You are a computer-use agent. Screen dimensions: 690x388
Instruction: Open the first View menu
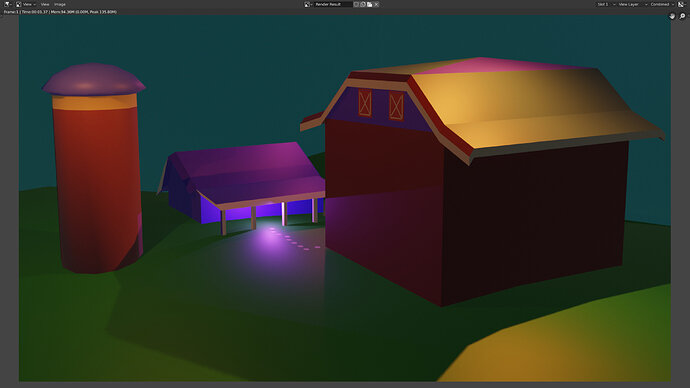click(x=29, y=4)
